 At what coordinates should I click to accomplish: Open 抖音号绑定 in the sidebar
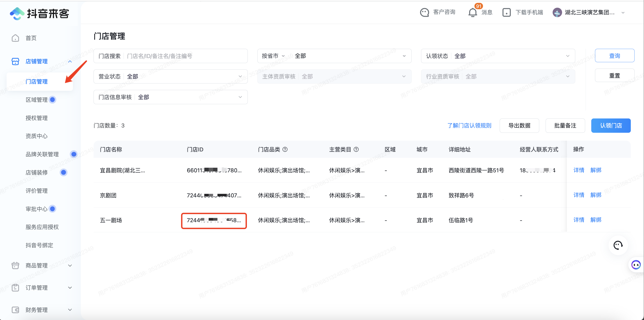click(39, 245)
